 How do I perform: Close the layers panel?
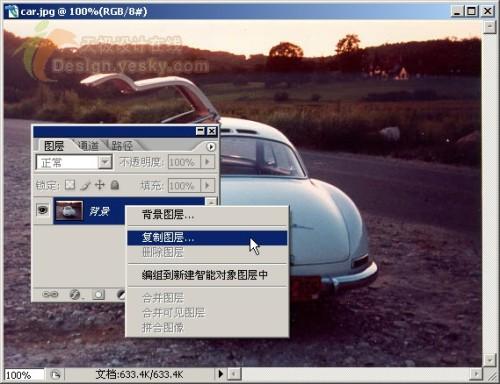pyautogui.click(x=212, y=131)
